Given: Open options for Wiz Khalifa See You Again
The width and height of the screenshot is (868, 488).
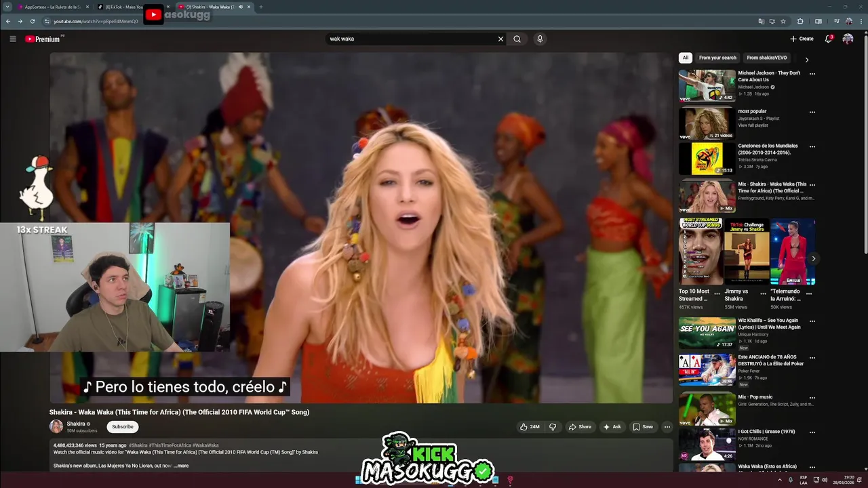Looking at the screenshot, I should pyautogui.click(x=812, y=321).
